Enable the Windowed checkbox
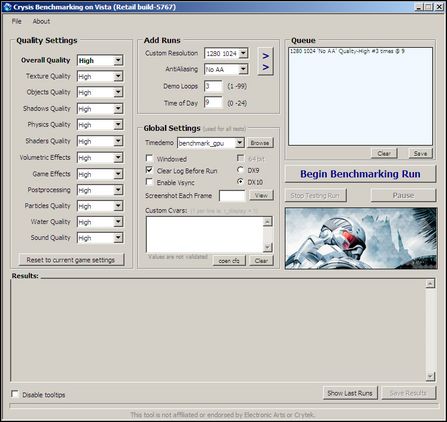Viewport: 447px width, 422px height. click(149, 159)
